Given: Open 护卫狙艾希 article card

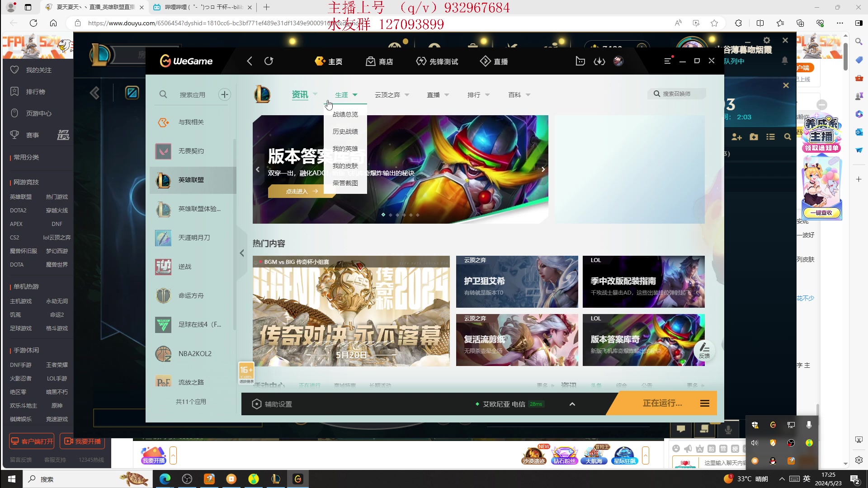Looking at the screenshot, I should coord(517,282).
